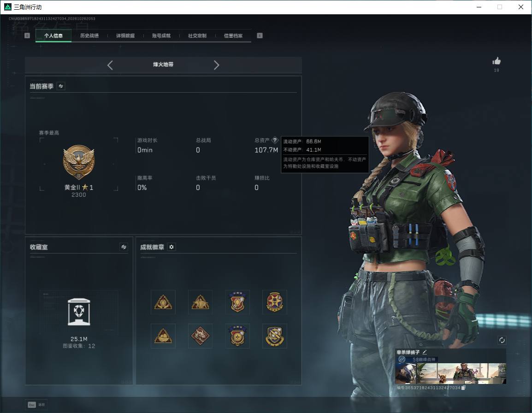532x413 pixels.
Task: Click the profile card banner image
Action: pyautogui.click(x=461, y=373)
